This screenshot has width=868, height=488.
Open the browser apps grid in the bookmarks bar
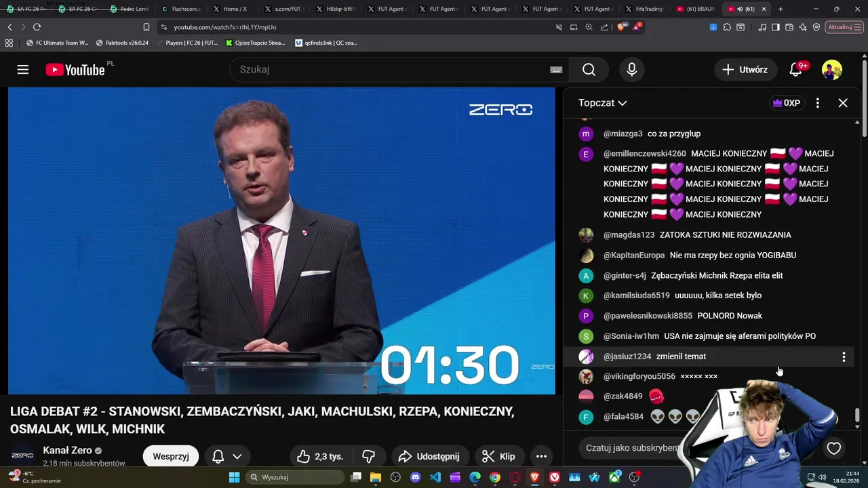click(x=9, y=43)
